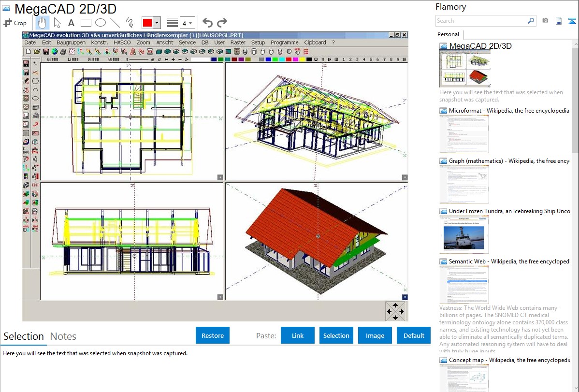Screen dimensions: 579x392
Task: Switch to the Notes tab
Action: click(x=63, y=336)
